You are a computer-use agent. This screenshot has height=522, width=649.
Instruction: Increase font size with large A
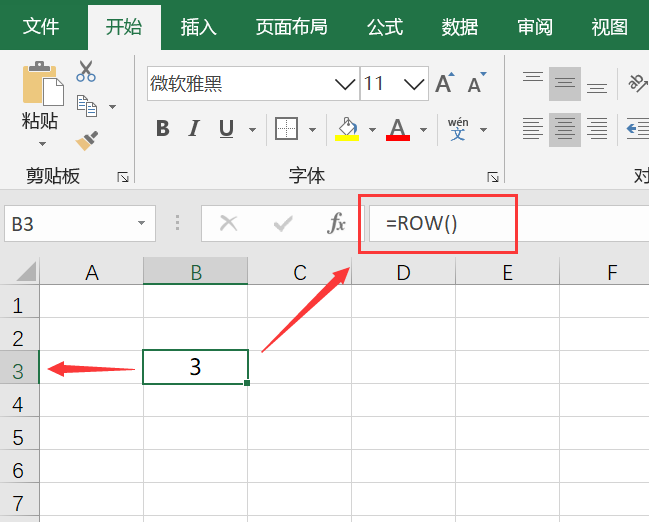coord(445,83)
